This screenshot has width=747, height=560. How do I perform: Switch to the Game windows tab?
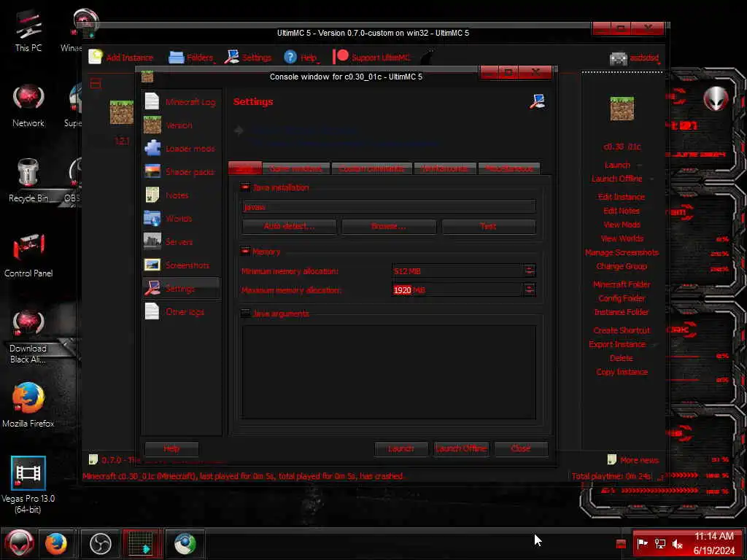pyautogui.click(x=296, y=168)
